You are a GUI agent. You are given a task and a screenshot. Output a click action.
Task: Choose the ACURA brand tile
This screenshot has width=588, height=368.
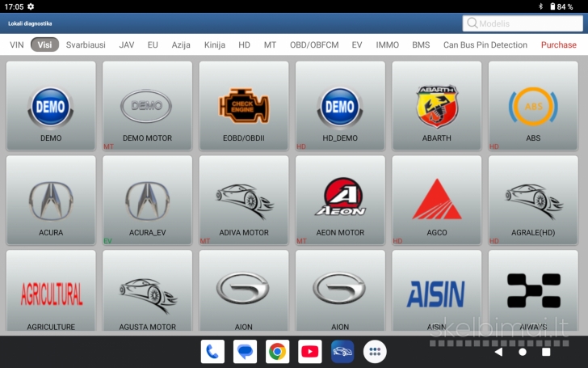(51, 201)
